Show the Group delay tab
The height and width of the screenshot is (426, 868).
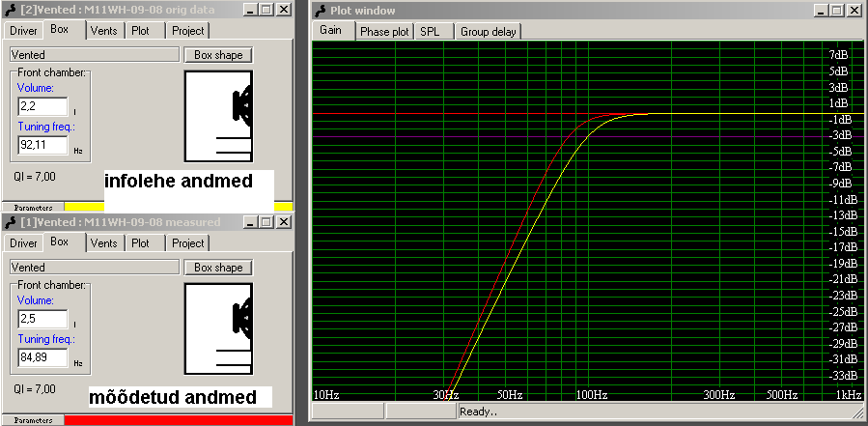[489, 31]
